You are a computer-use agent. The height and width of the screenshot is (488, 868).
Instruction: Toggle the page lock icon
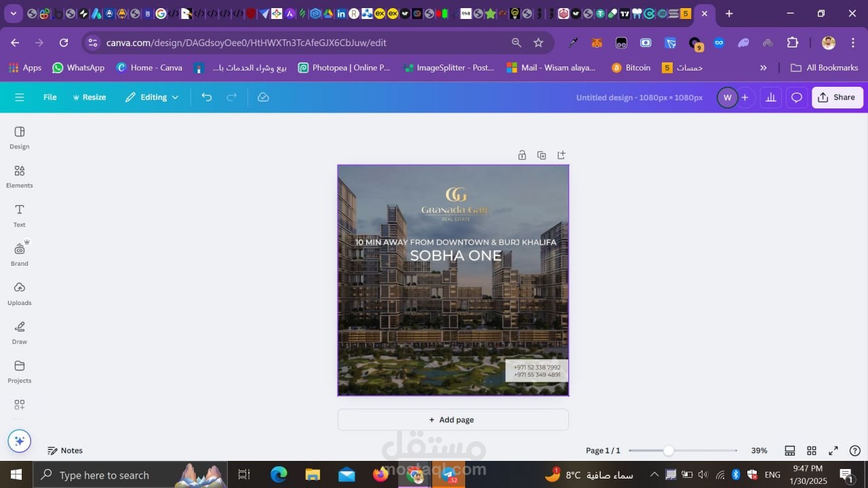522,155
